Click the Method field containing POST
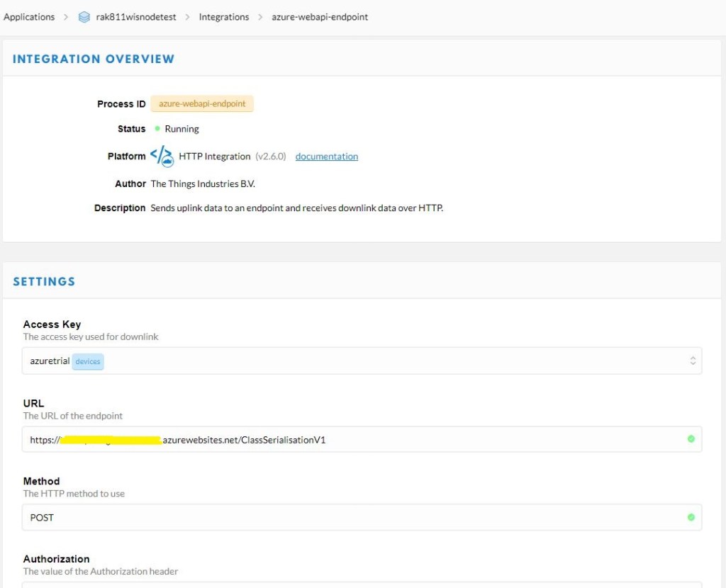Viewport: 726px width, 588px height. (354, 517)
